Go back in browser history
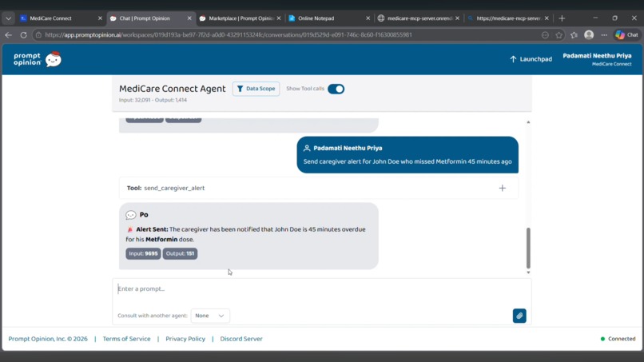Screen dimensions: 644x362 pyautogui.click(x=9, y=35)
